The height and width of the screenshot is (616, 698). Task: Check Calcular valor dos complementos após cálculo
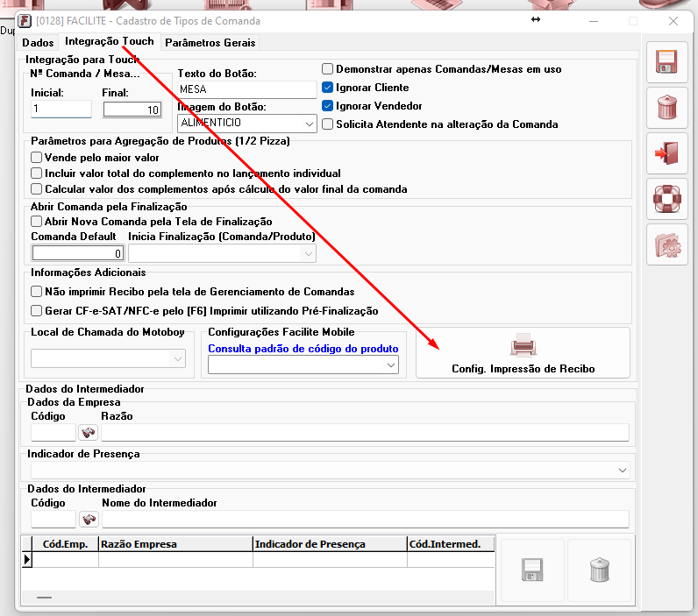(x=37, y=189)
